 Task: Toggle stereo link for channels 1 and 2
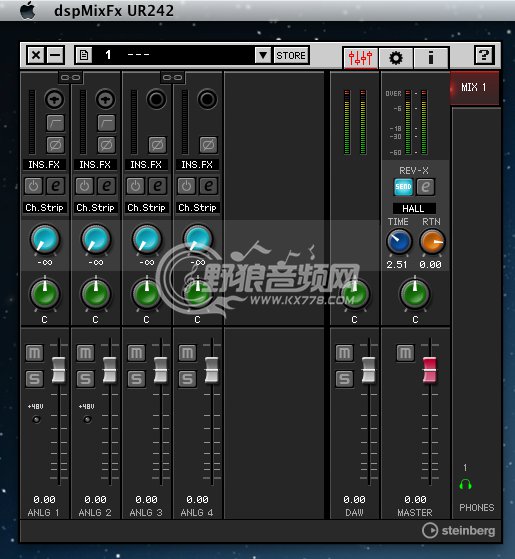(70, 77)
